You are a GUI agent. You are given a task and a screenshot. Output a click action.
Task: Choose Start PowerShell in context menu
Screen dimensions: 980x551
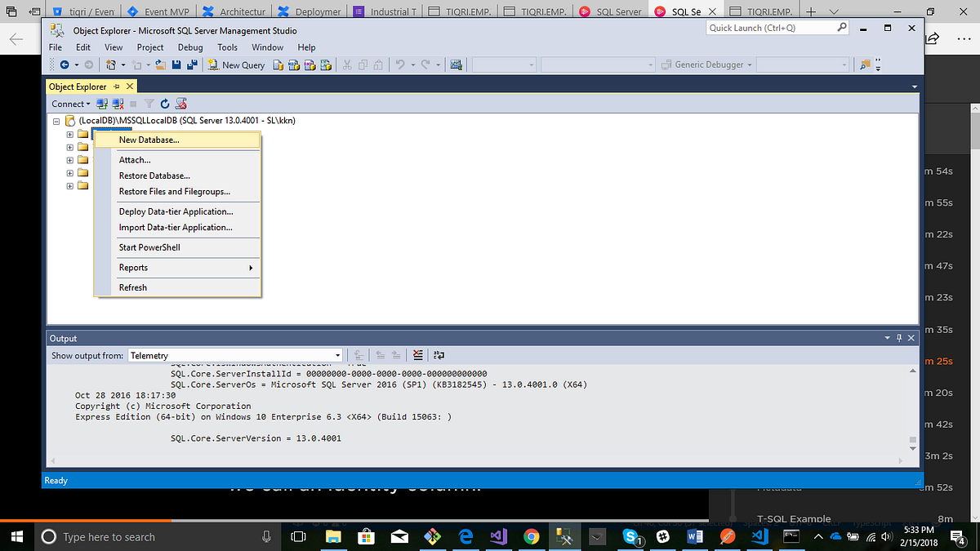177,247
